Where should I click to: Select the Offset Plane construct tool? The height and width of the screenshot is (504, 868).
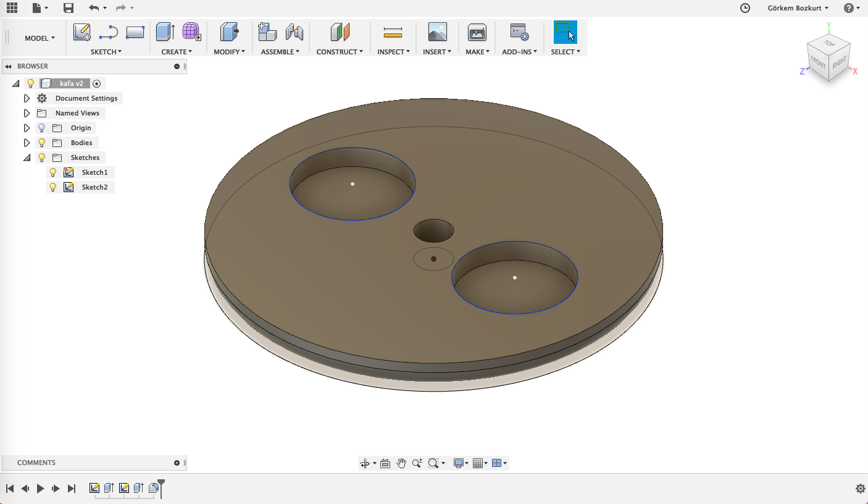[340, 32]
